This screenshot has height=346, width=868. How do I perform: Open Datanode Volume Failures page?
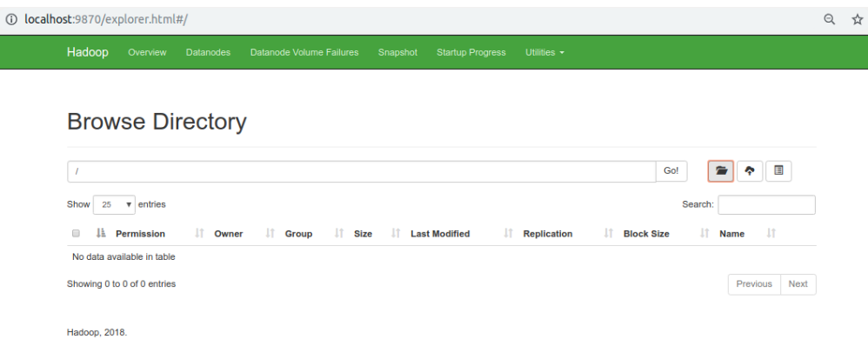[304, 52]
